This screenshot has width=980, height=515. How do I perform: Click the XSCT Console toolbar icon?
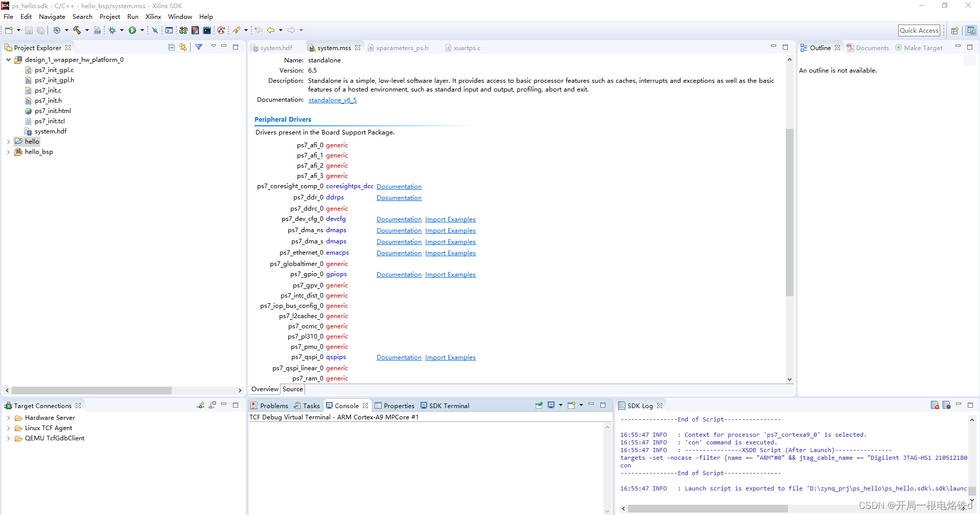click(169, 30)
